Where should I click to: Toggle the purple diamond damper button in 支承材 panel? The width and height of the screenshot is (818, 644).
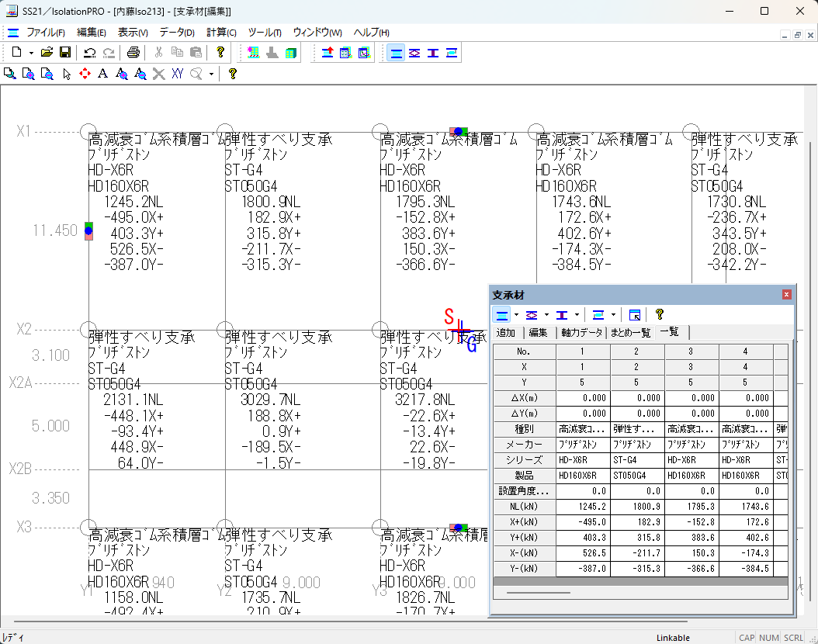[x=532, y=315]
